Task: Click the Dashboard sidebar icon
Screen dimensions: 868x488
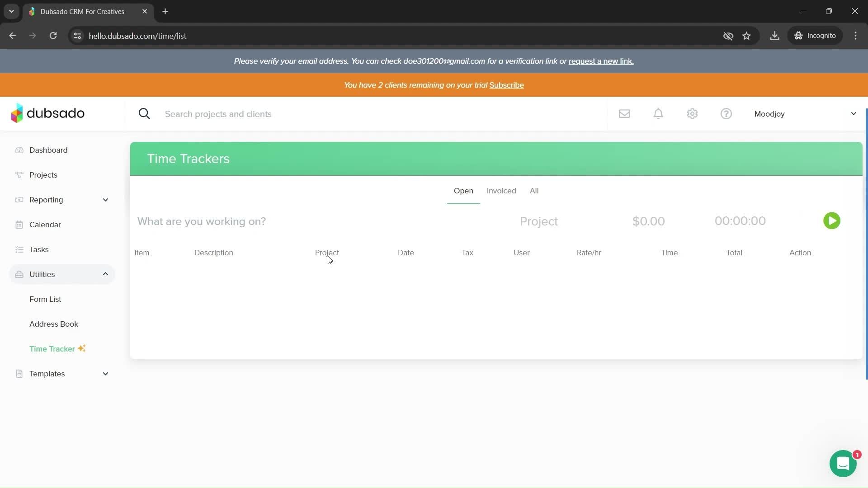Action: click(19, 150)
